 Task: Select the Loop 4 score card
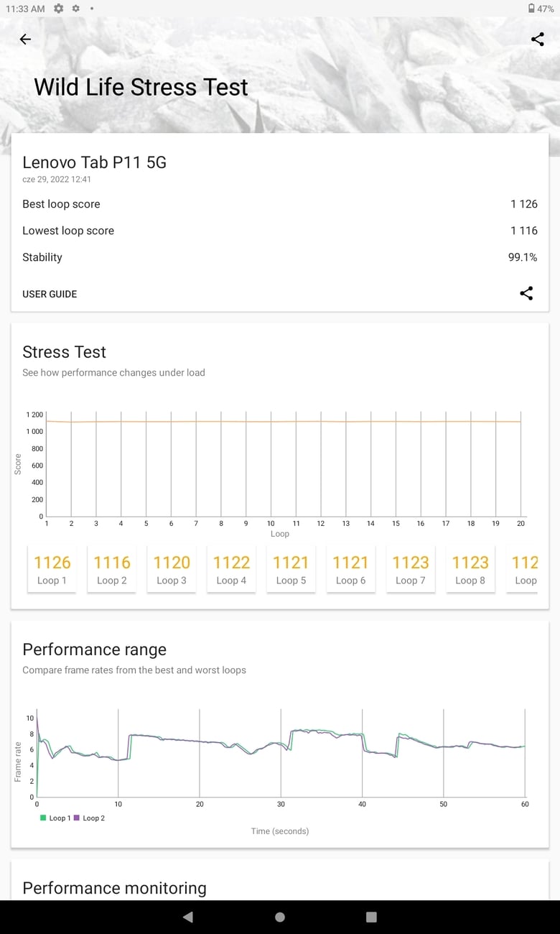point(231,569)
